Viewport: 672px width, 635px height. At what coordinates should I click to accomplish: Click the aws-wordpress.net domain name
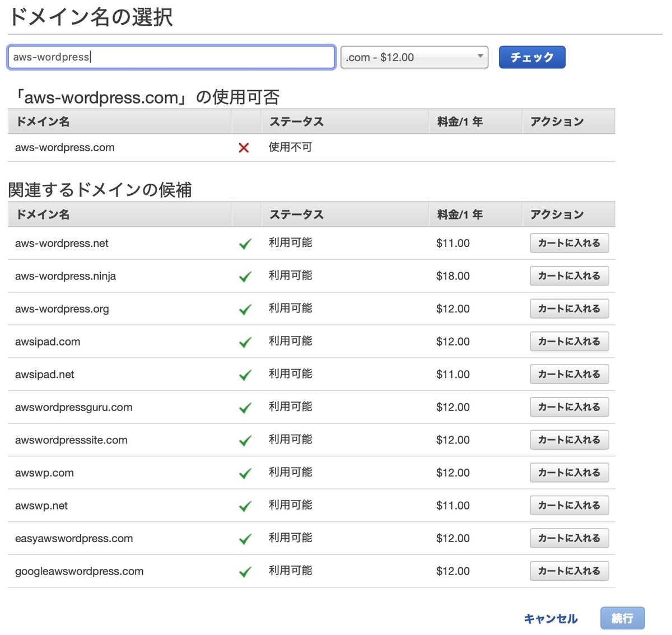coord(62,243)
